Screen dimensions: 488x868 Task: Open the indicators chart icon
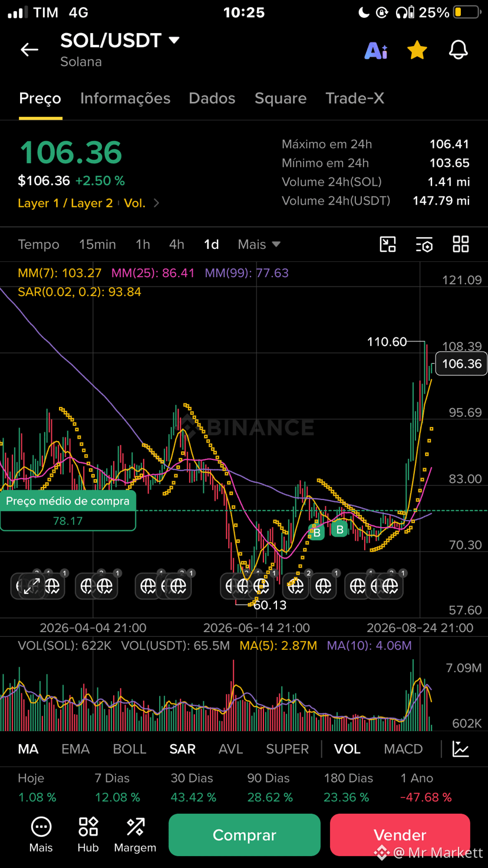click(461, 749)
